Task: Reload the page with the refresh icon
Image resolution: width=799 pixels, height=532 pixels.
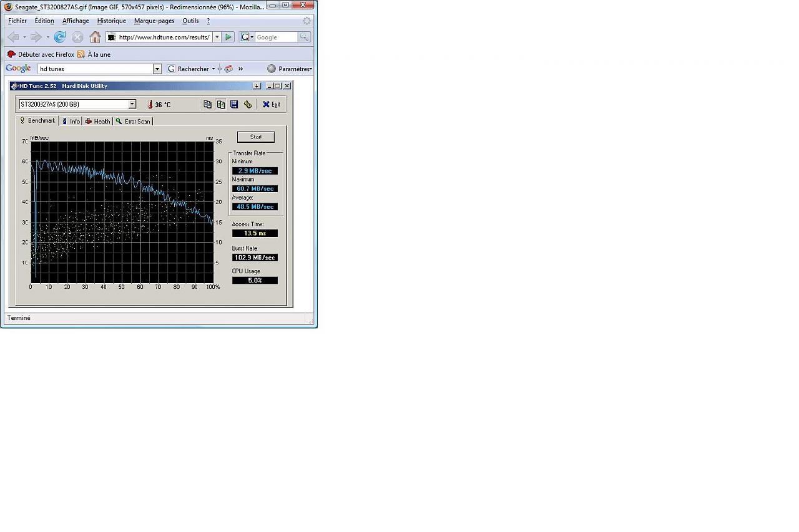Action: pyautogui.click(x=60, y=37)
